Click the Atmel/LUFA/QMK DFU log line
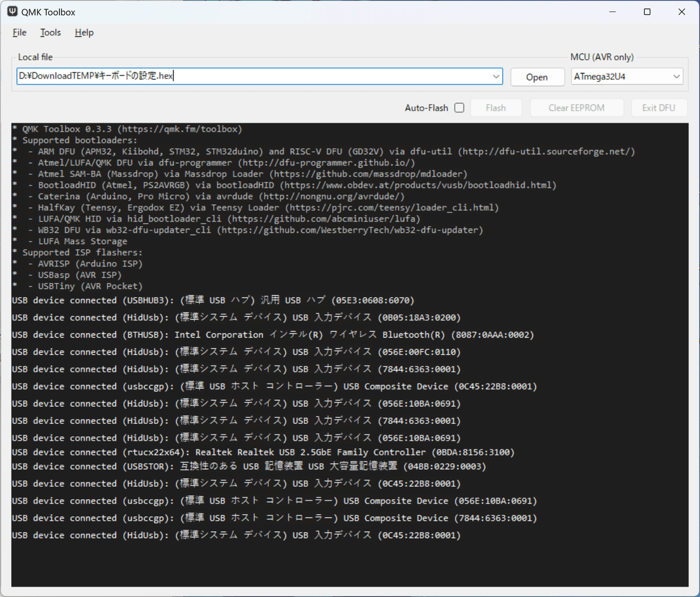Image resolution: width=700 pixels, height=597 pixels. click(213, 163)
